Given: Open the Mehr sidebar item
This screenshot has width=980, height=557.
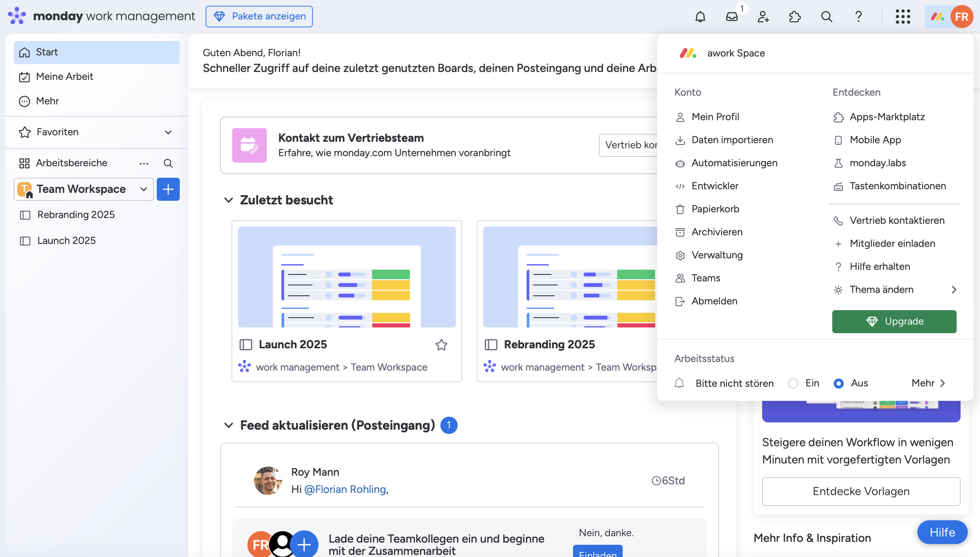Looking at the screenshot, I should coord(97,101).
